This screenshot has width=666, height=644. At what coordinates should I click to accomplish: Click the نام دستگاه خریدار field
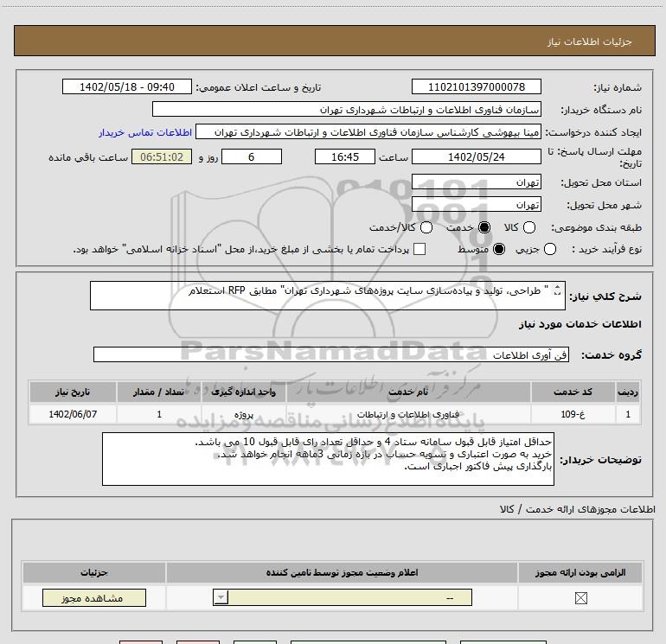(347, 110)
